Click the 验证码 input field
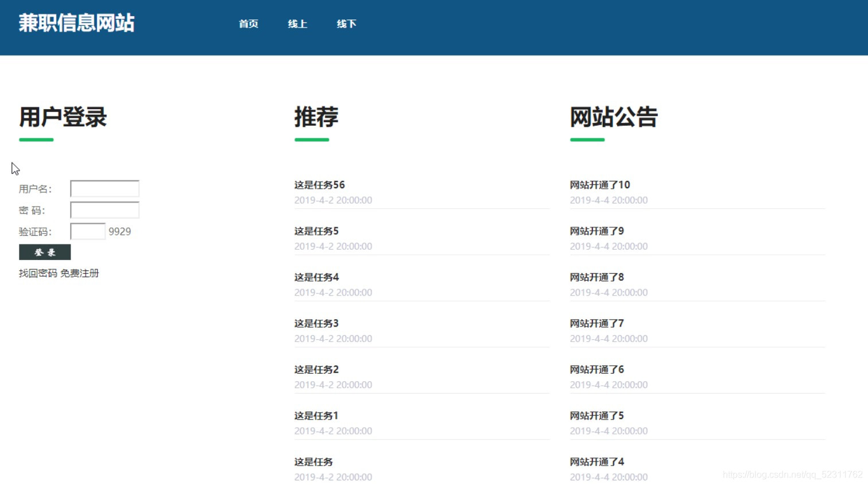Viewport: 868px width, 485px height. click(87, 231)
